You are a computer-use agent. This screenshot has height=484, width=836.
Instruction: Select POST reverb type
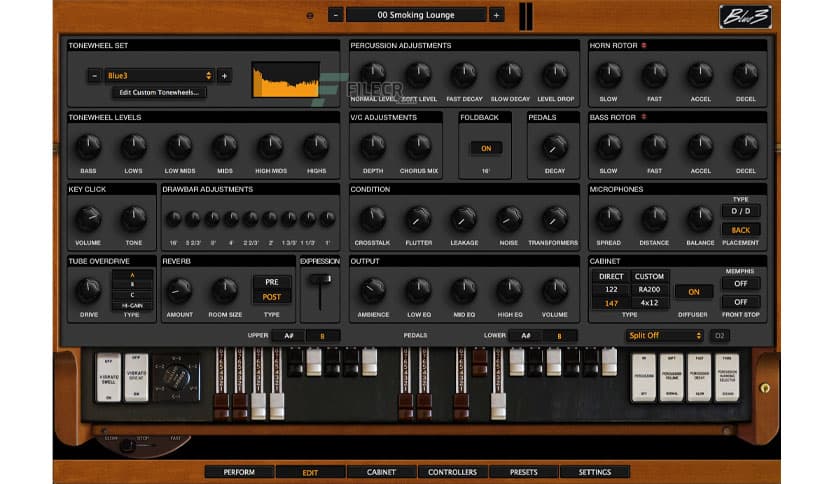coord(271,297)
